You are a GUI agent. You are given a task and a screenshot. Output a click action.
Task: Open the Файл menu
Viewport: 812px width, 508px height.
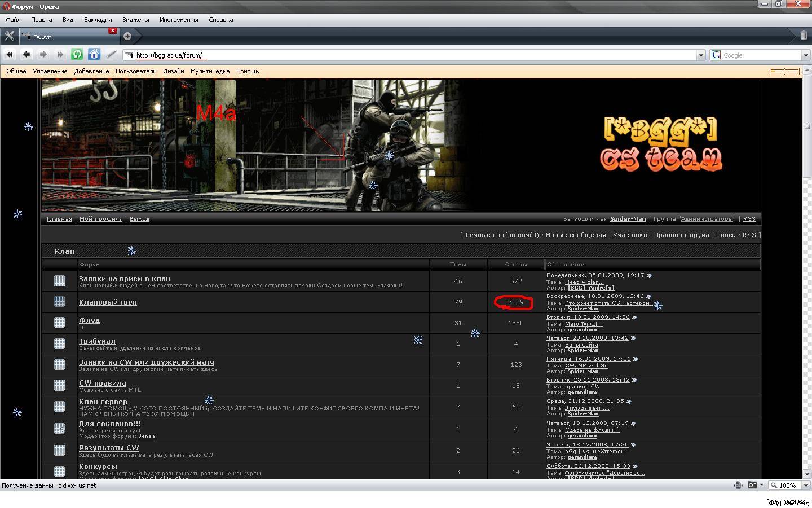[13, 20]
